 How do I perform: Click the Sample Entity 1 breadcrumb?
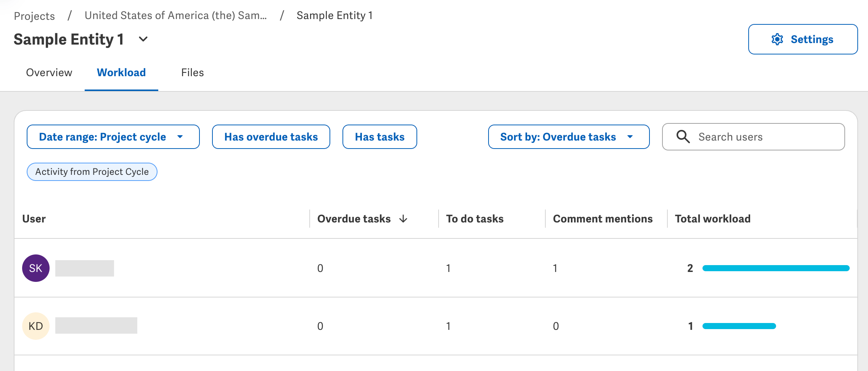pos(334,15)
